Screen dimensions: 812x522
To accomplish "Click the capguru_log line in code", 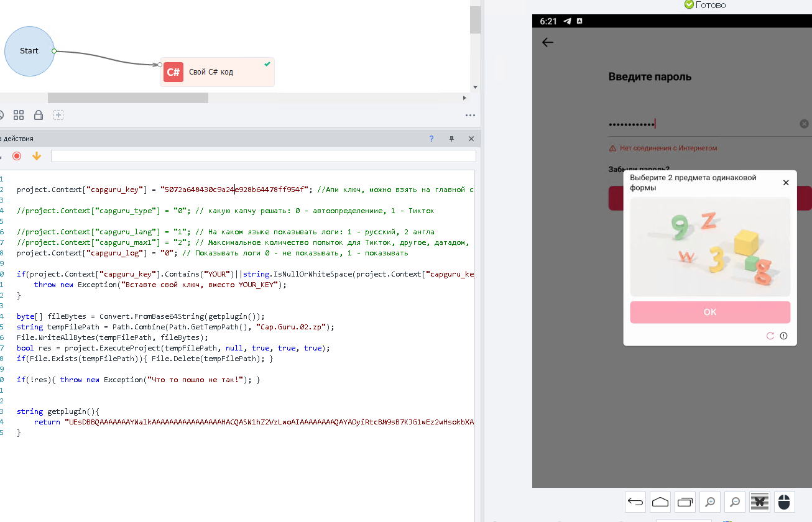I will click(212, 253).
